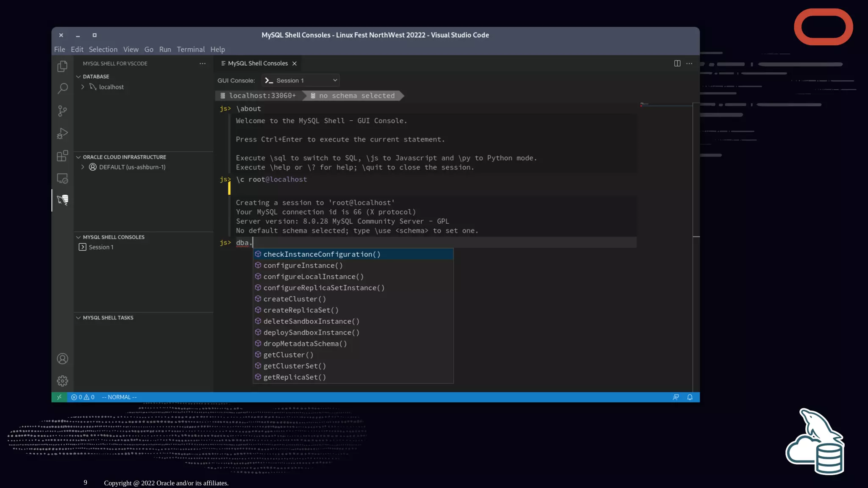Open the Manage gear icon

click(62, 381)
